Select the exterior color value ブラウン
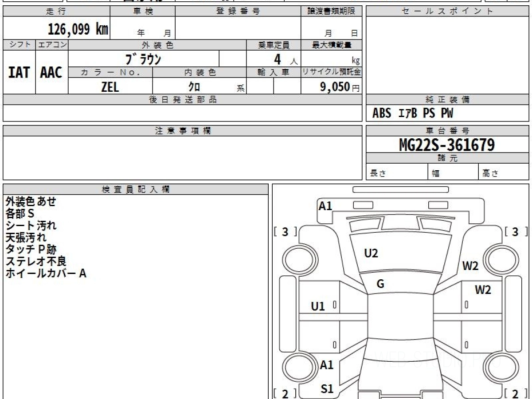This screenshot has width=532, height=399. (x=143, y=59)
